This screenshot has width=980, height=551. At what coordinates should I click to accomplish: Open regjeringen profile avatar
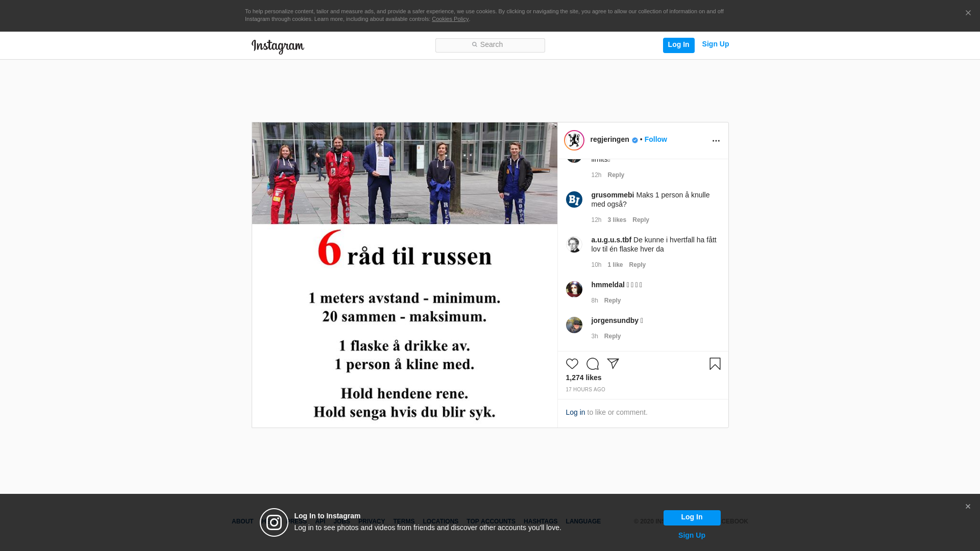(x=574, y=140)
